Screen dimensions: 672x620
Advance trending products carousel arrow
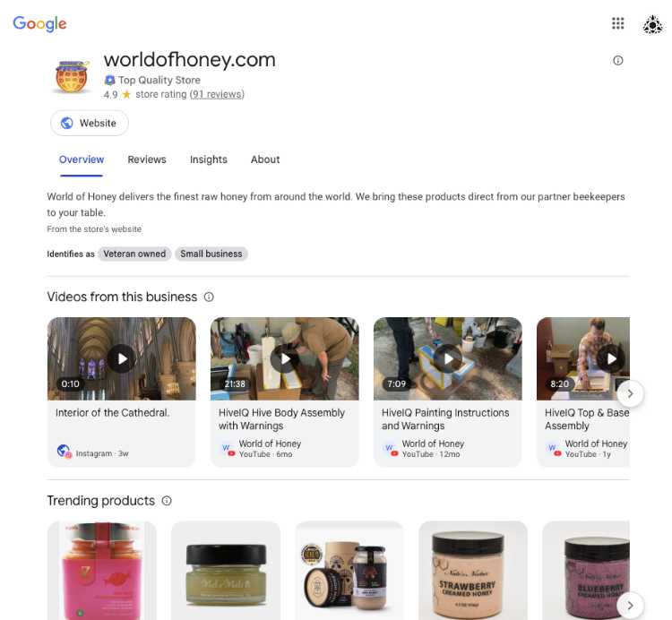(630, 605)
